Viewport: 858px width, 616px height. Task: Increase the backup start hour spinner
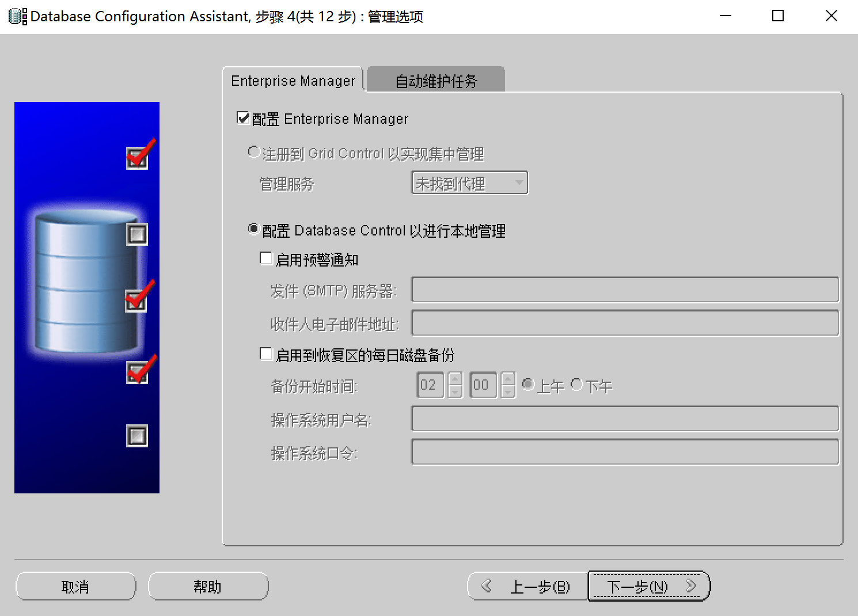point(455,379)
